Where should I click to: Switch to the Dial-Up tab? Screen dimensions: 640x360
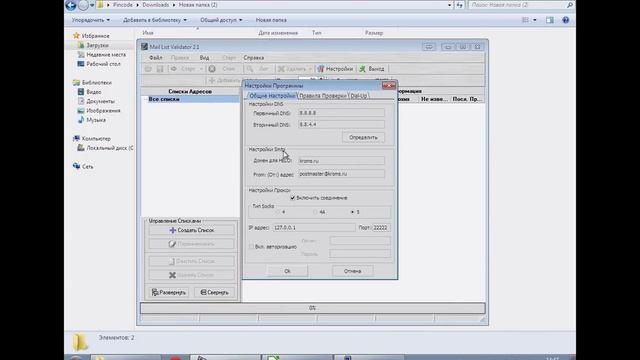coord(359,96)
